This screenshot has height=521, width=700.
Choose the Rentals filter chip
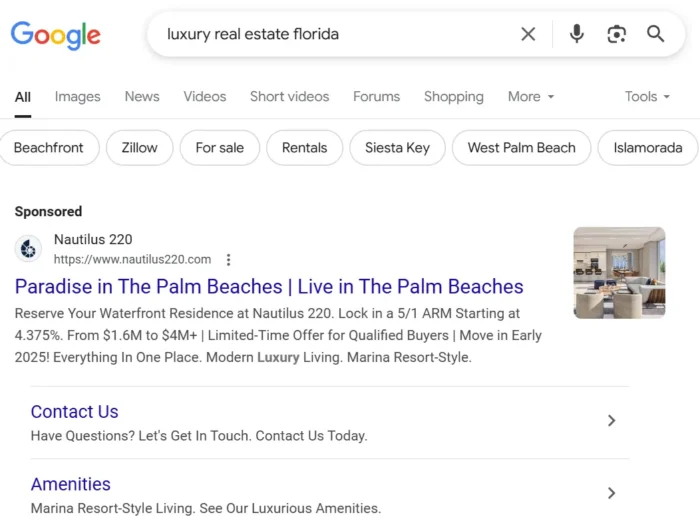[304, 148]
